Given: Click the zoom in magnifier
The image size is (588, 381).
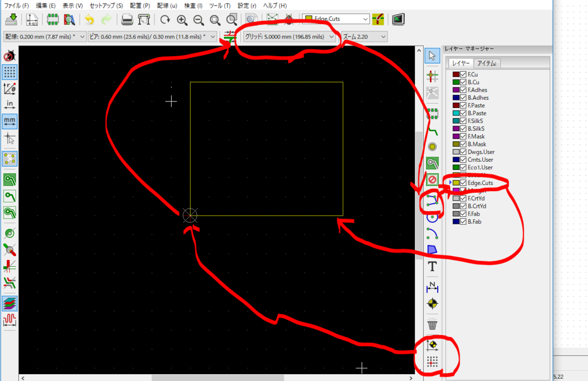Looking at the screenshot, I should (x=182, y=20).
